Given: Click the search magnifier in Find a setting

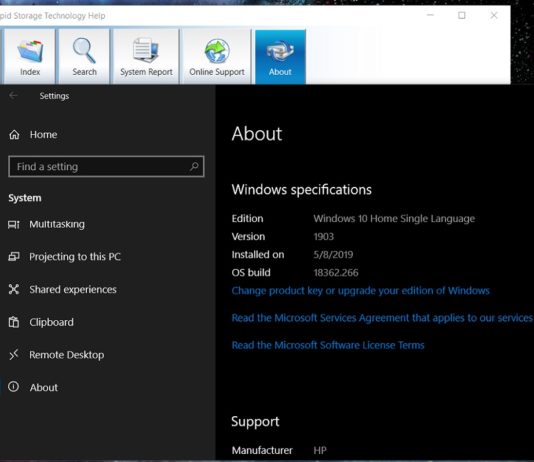Looking at the screenshot, I should tap(194, 166).
